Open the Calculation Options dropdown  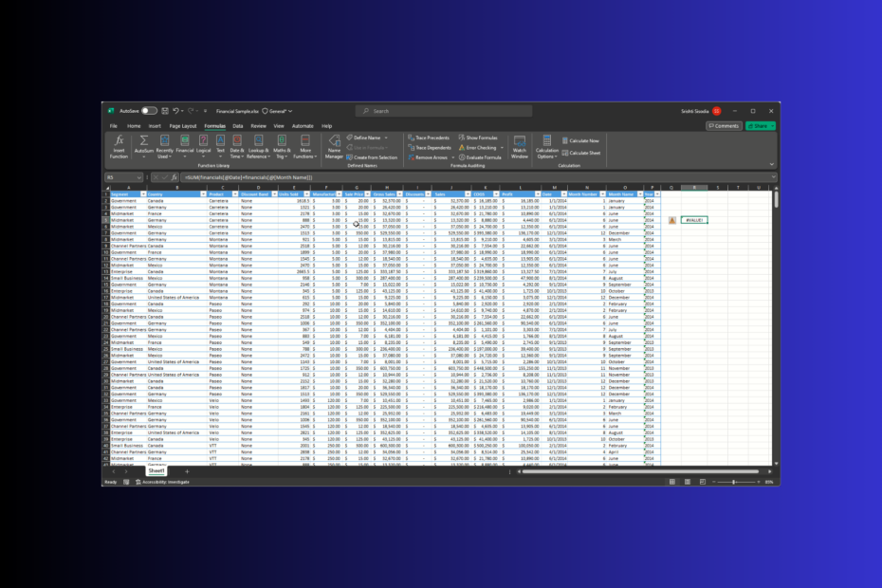(547, 156)
